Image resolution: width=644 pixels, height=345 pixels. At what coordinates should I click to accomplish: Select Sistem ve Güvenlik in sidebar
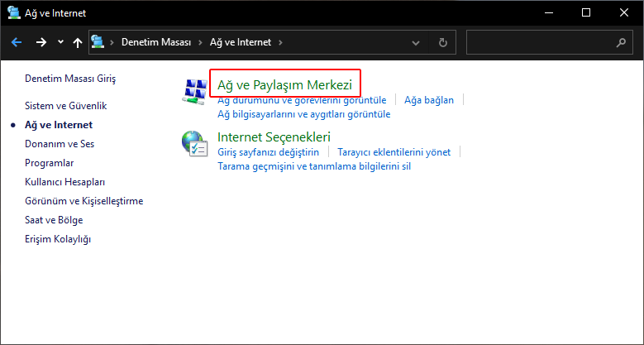(x=65, y=106)
